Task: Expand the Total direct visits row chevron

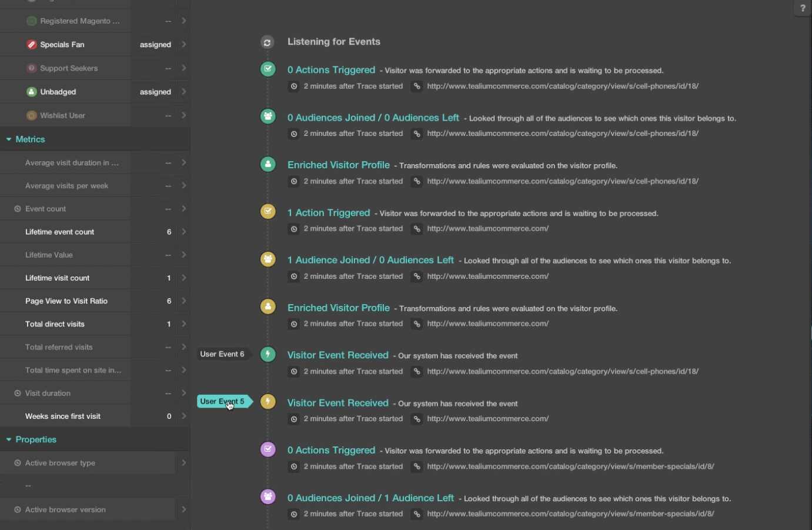Action: [x=183, y=324]
